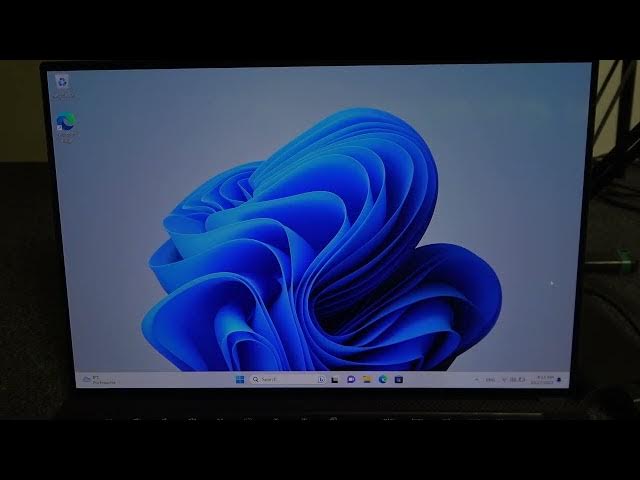The image size is (640, 480).
Task: Launch the Teams Chat taskbar icon
Action: click(x=351, y=380)
